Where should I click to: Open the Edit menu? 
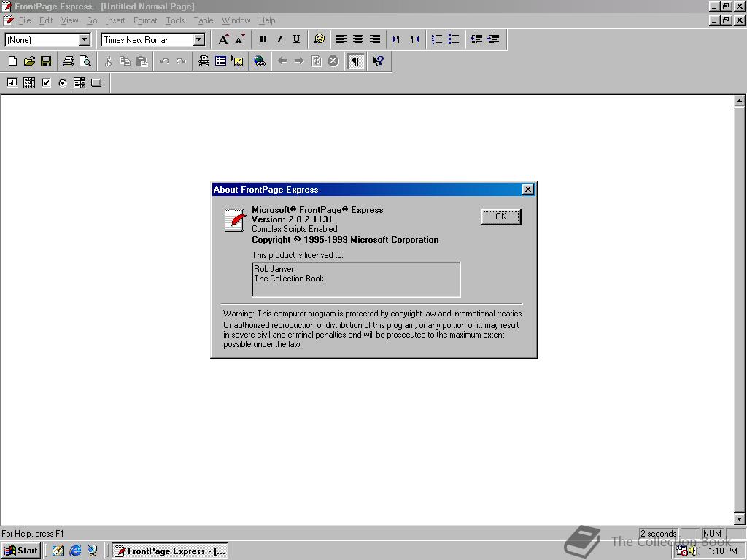pos(46,20)
